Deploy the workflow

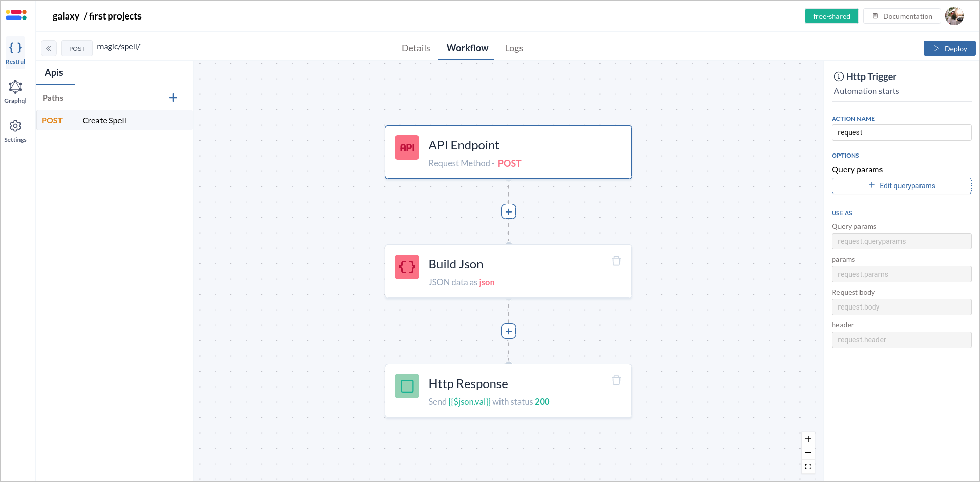[949, 48]
